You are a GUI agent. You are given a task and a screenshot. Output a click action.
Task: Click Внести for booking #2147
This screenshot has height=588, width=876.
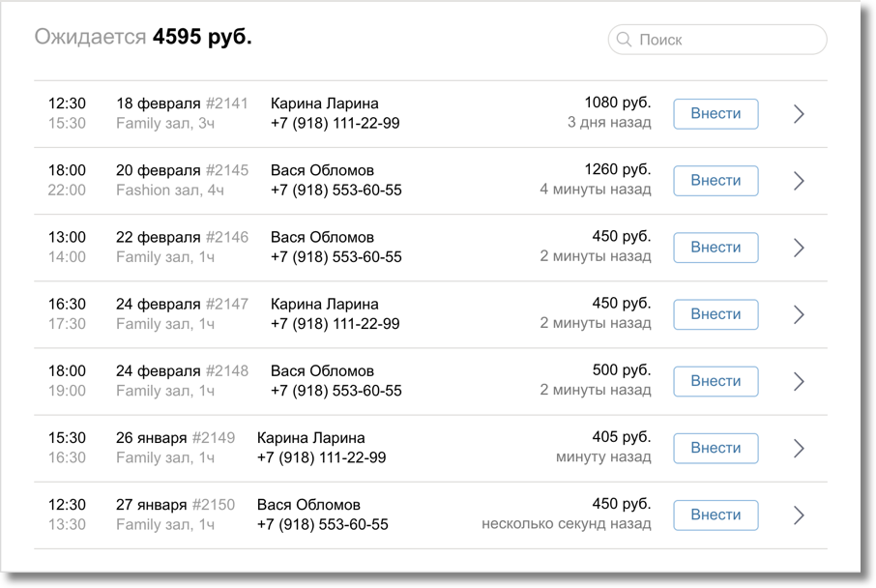pos(715,314)
